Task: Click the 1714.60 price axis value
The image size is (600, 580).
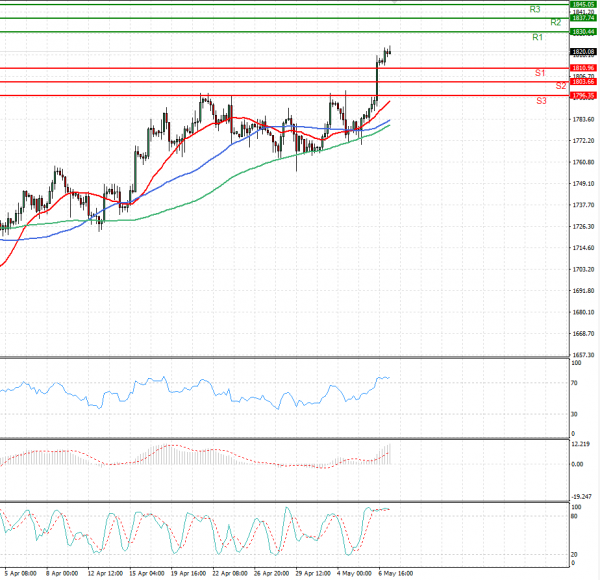Action: click(583, 248)
